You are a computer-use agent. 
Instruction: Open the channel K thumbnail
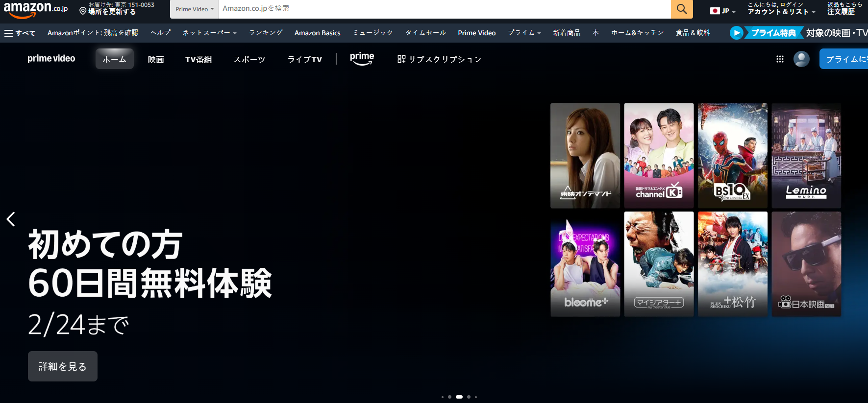tap(659, 156)
